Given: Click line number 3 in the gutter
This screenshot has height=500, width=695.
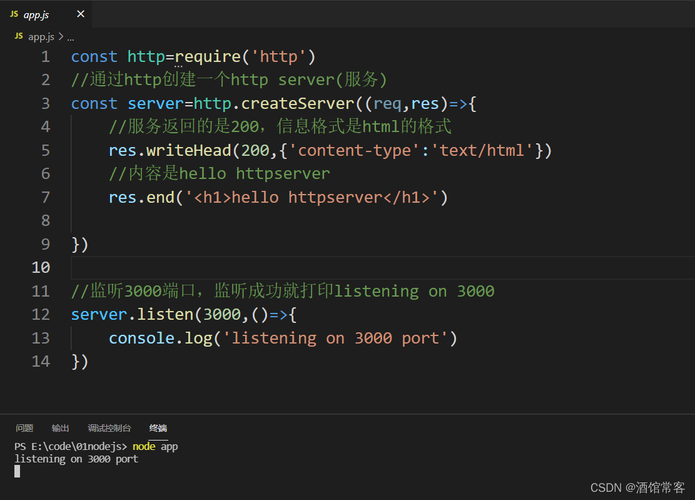Looking at the screenshot, I should click(x=45, y=104).
